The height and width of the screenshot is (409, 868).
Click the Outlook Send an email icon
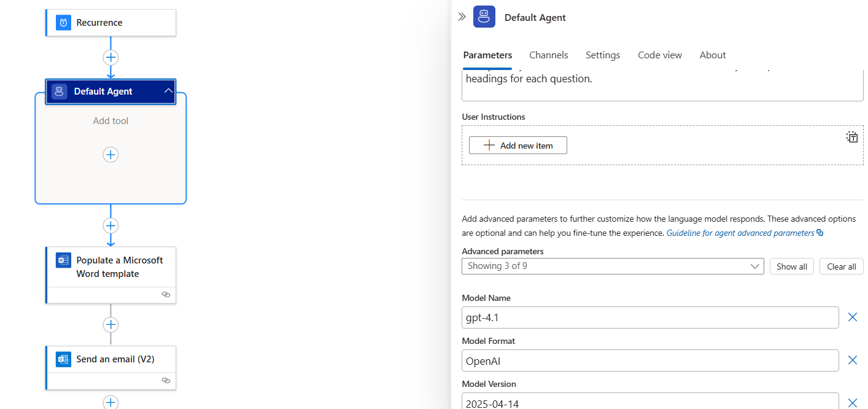pyautogui.click(x=63, y=359)
